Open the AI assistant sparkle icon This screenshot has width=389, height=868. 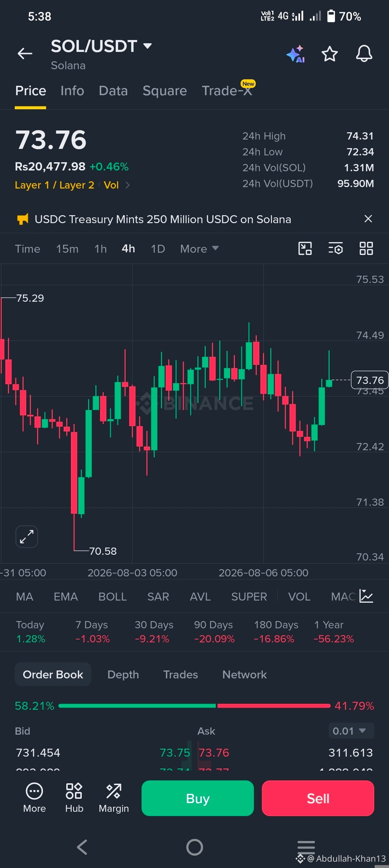tap(296, 54)
